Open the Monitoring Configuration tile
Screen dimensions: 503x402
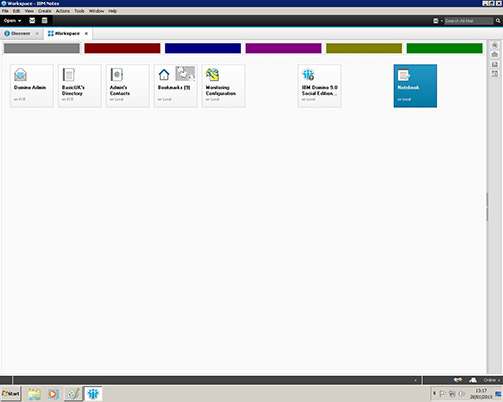pos(224,86)
